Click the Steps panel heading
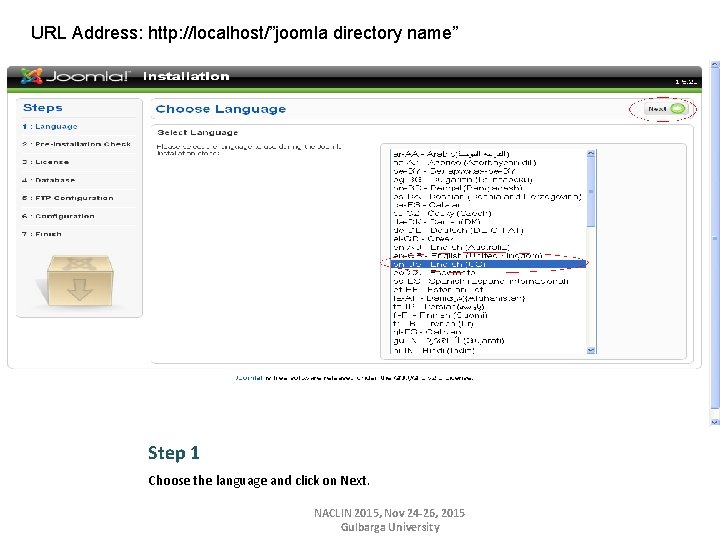This screenshot has width=720, height=540. click(x=43, y=108)
